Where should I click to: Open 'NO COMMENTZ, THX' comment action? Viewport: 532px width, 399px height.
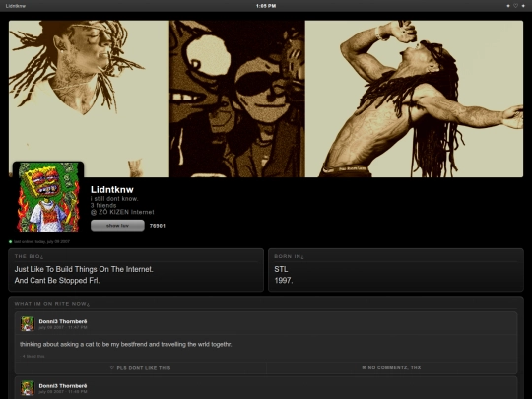[391, 367]
